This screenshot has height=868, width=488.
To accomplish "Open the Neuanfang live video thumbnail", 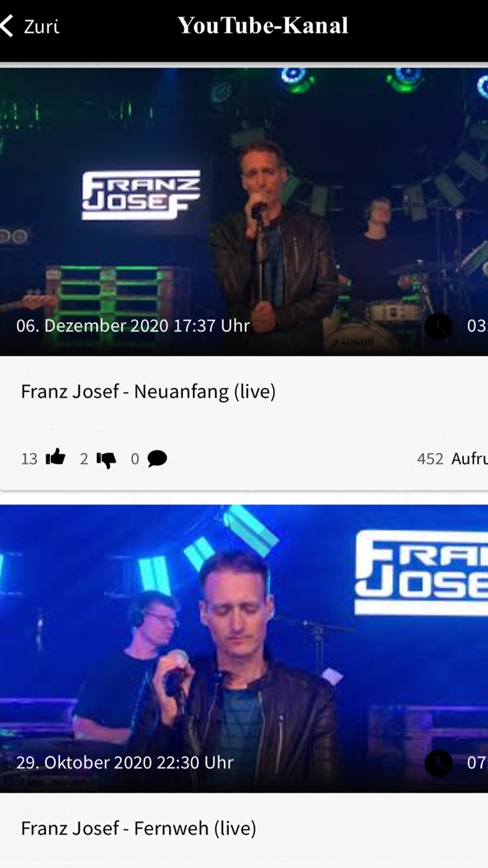I will pyautogui.click(x=244, y=211).
